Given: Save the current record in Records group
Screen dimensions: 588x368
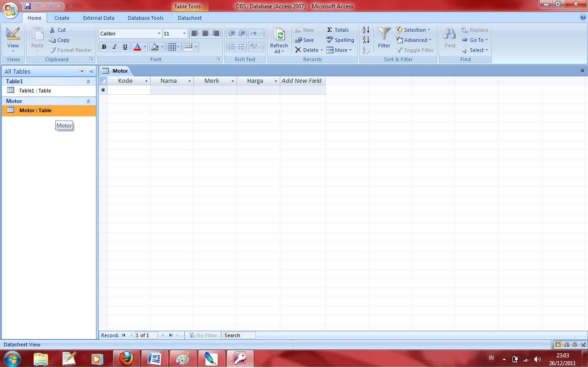Looking at the screenshot, I should tap(304, 40).
